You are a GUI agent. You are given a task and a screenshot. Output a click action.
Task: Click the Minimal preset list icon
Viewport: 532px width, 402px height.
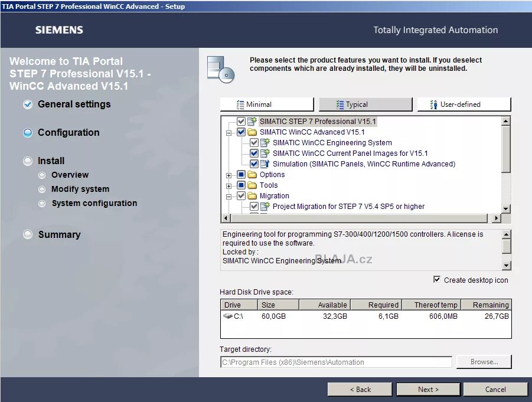tap(240, 104)
